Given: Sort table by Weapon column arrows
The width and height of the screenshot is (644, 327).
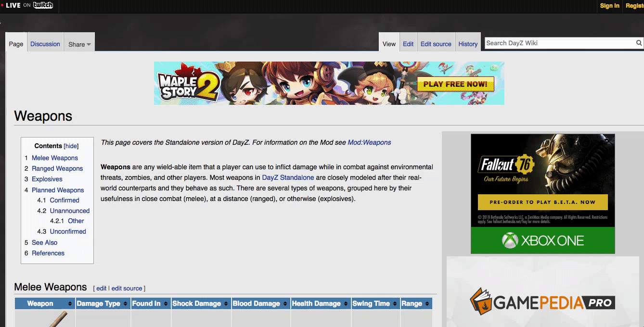Looking at the screenshot, I should 70,304.
